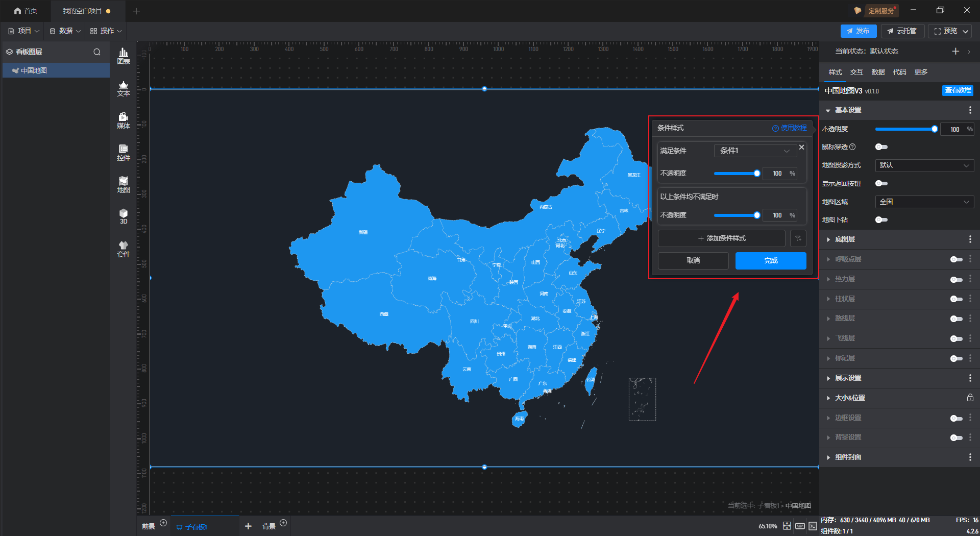Open the 满足条件 dropdown showing 条件1
Image resolution: width=980 pixels, height=536 pixels.
(x=755, y=151)
